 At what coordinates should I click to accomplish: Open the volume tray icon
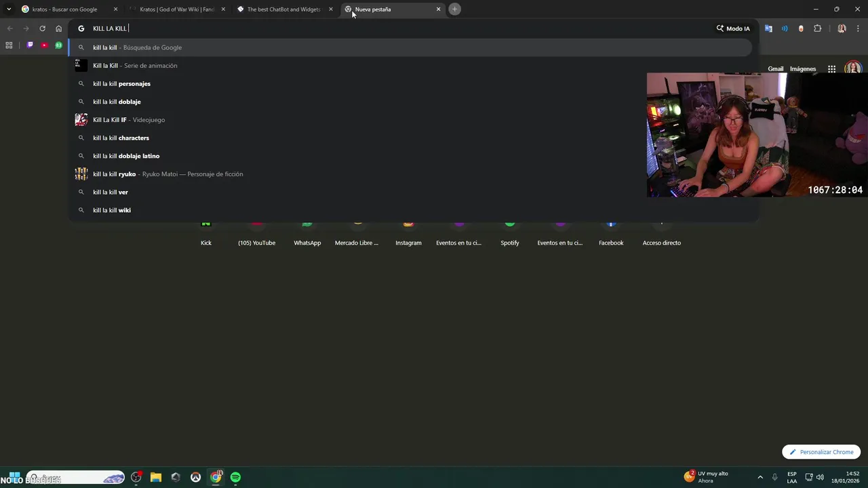coord(820,477)
